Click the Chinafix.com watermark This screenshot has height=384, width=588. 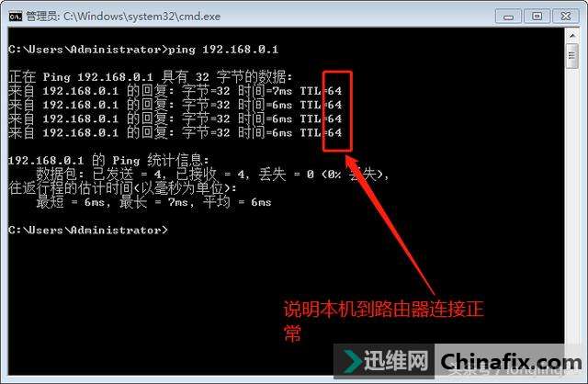(x=511, y=362)
